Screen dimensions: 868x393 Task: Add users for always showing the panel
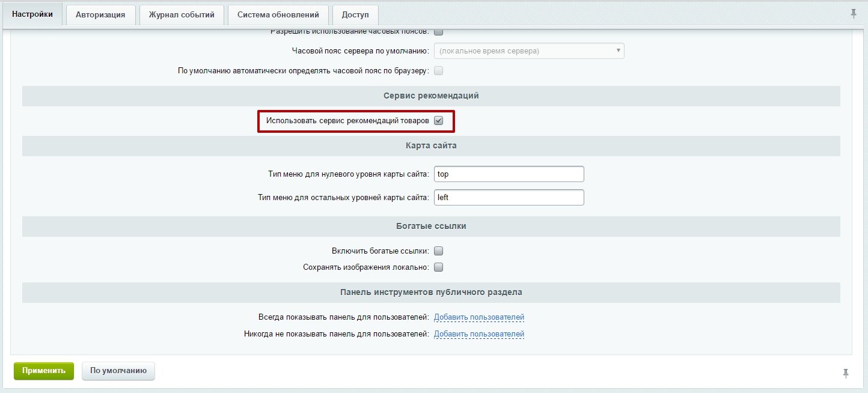pos(479,317)
